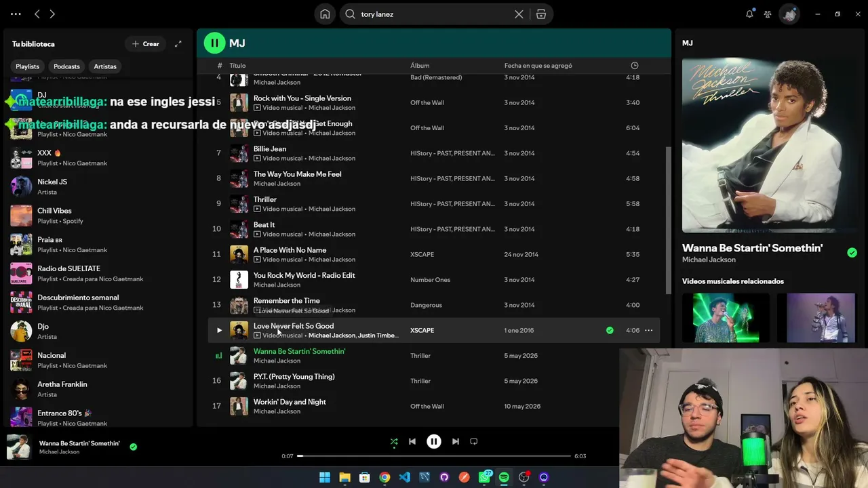The image size is (868, 488).
Task: Sort by Fecha en que se agregó
Action: 538,66
